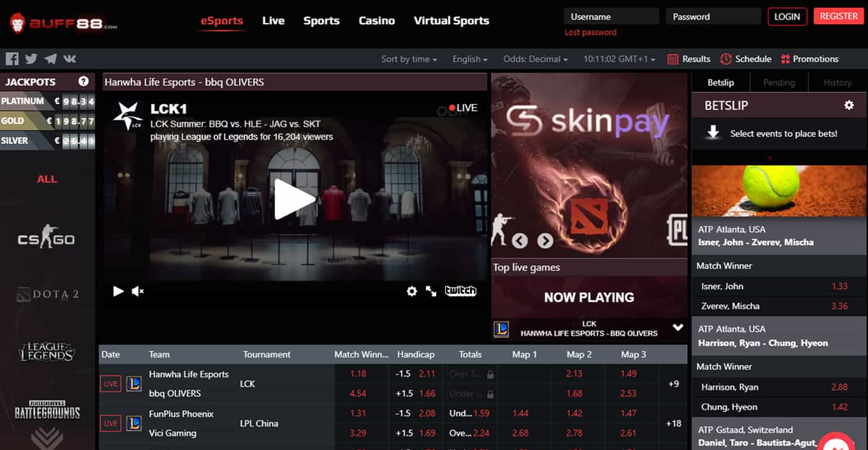Open the Twitter social icon
Viewport: 868px width, 450px height.
click(31, 59)
